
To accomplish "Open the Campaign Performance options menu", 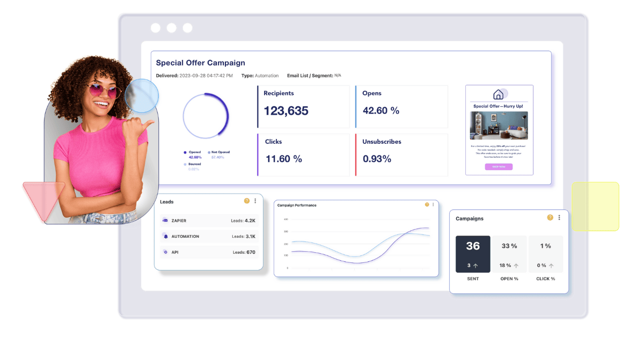I will 433,204.
